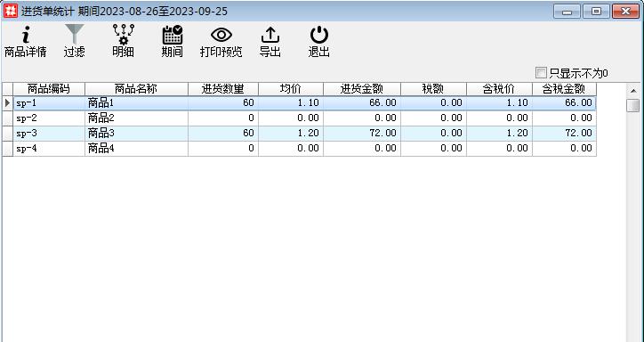This screenshot has height=342, width=644.
Task: Select the 商品2 product name cell
Action: click(x=136, y=118)
